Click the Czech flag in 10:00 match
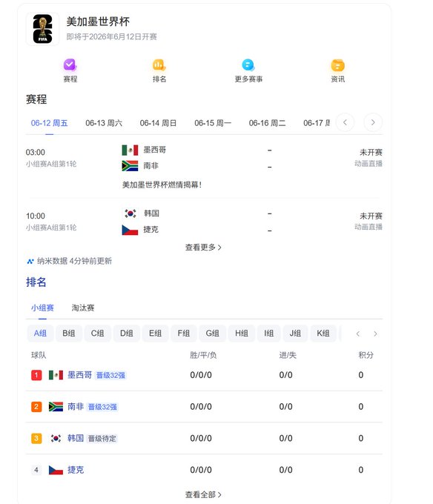 [x=130, y=230]
